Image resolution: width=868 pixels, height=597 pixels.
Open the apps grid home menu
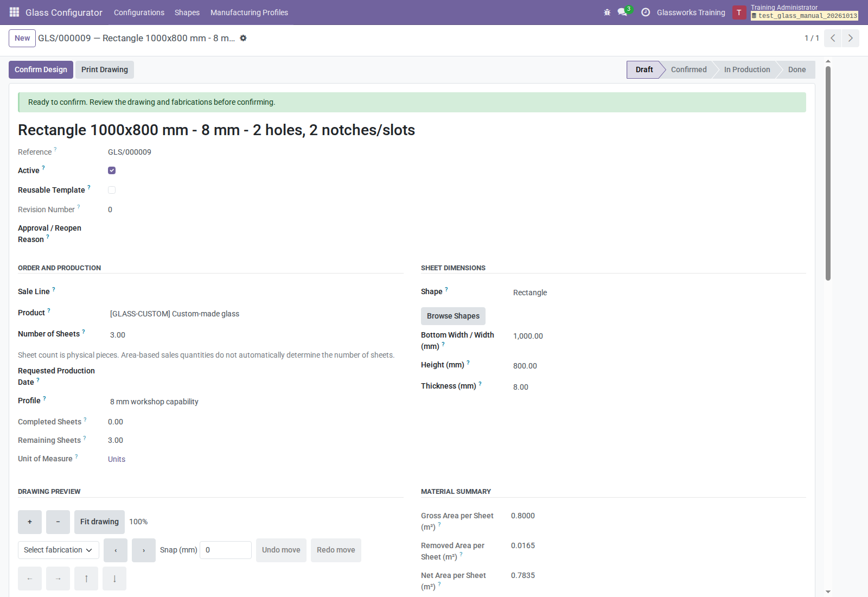14,12
